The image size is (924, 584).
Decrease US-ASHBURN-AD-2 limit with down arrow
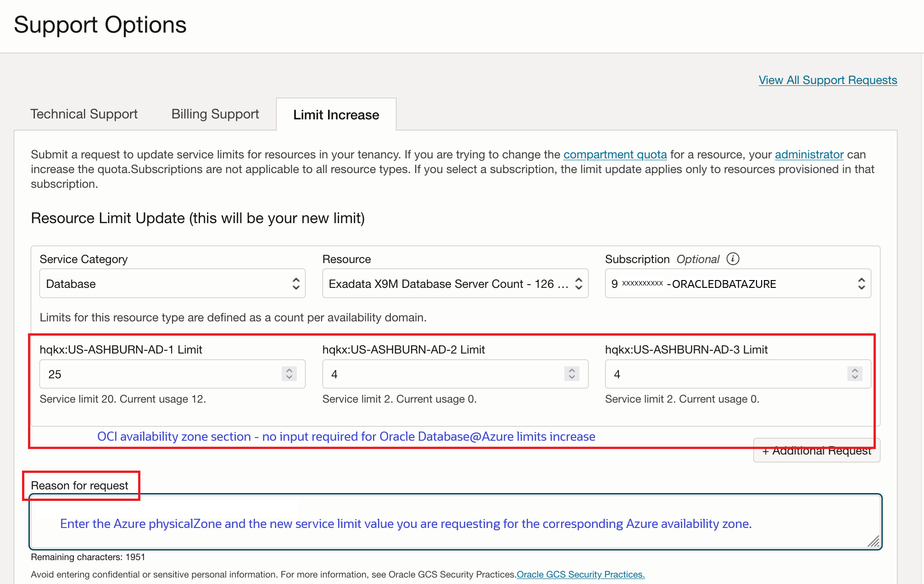[x=572, y=377]
